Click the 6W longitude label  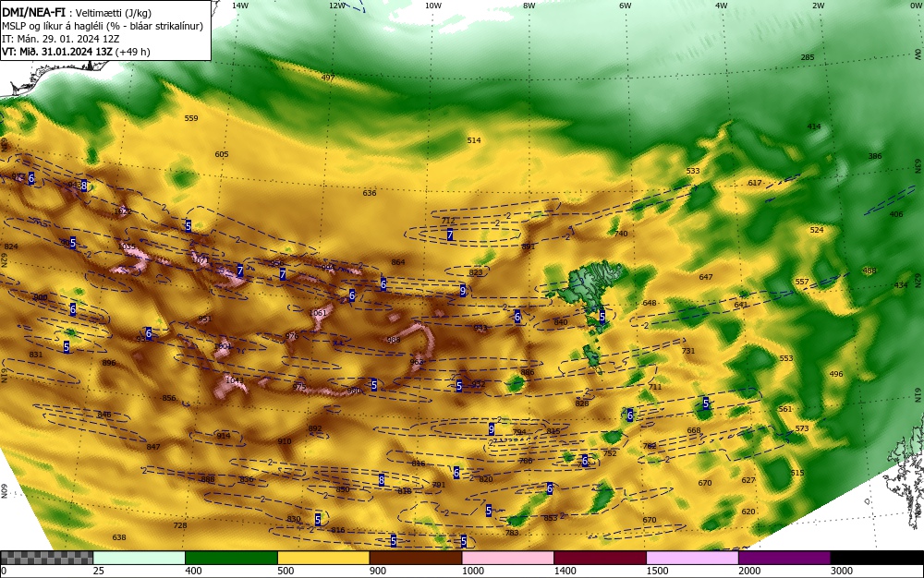click(626, 6)
